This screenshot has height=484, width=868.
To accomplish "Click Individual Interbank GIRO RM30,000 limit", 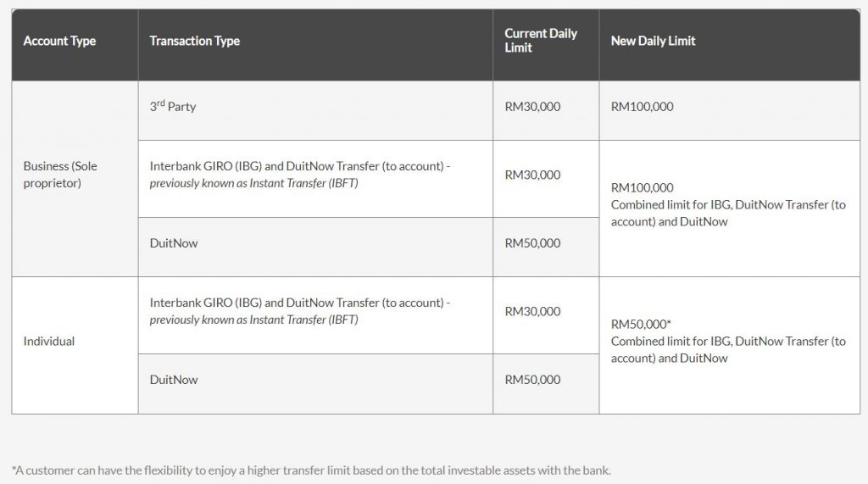I will (532, 311).
